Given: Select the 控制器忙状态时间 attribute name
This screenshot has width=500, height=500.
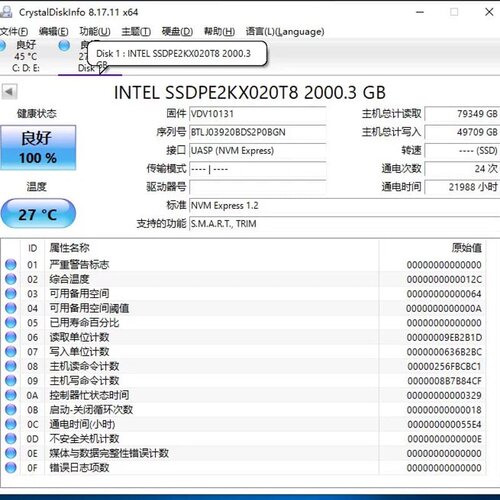Looking at the screenshot, I should (x=89, y=395).
